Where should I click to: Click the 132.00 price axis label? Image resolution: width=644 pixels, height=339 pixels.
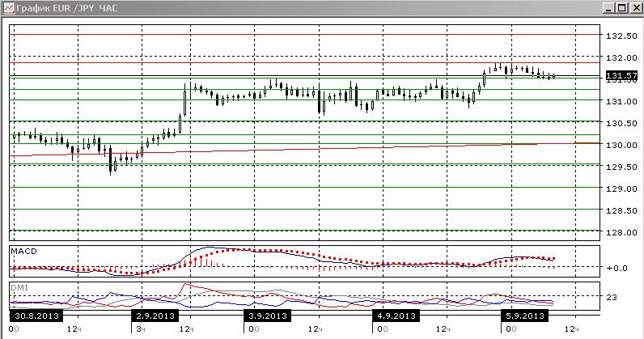click(621, 58)
